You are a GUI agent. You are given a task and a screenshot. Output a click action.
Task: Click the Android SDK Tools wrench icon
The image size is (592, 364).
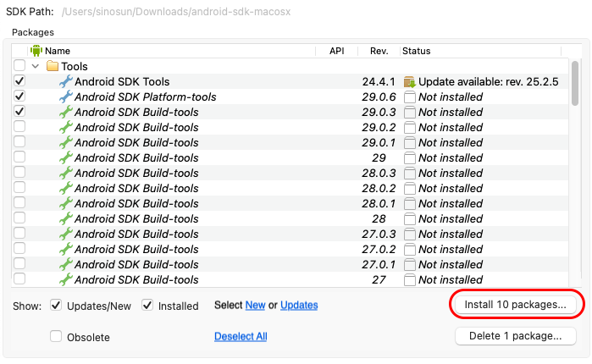click(x=66, y=82)
